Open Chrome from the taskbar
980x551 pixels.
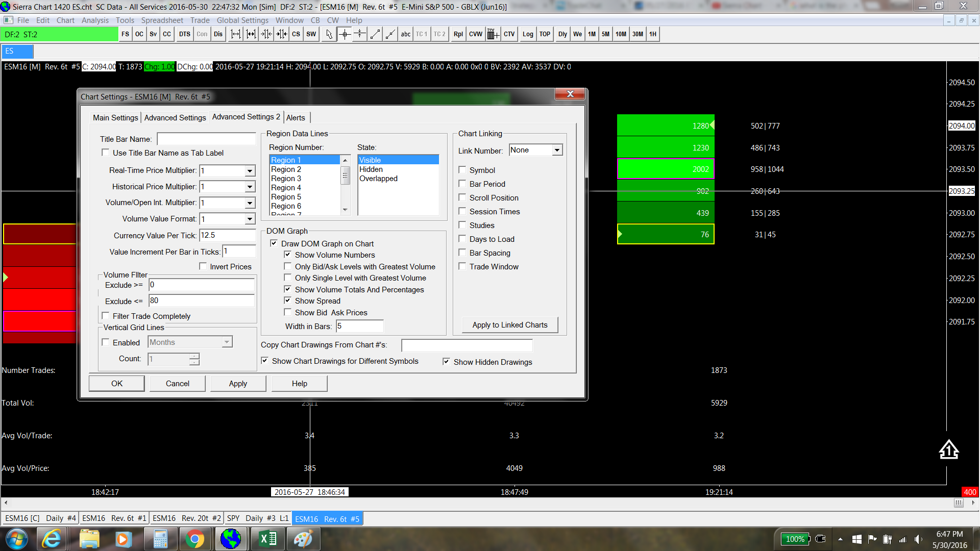tap(194, 539)
